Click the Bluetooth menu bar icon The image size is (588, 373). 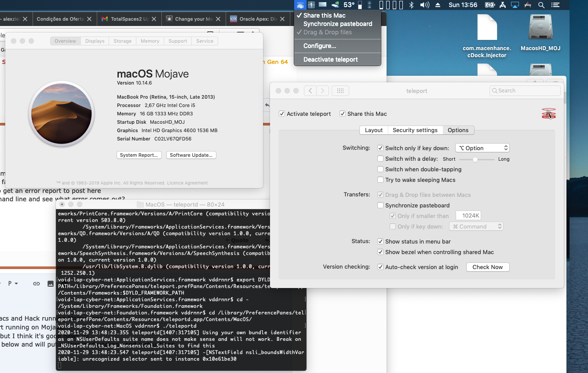pos(412,5)
